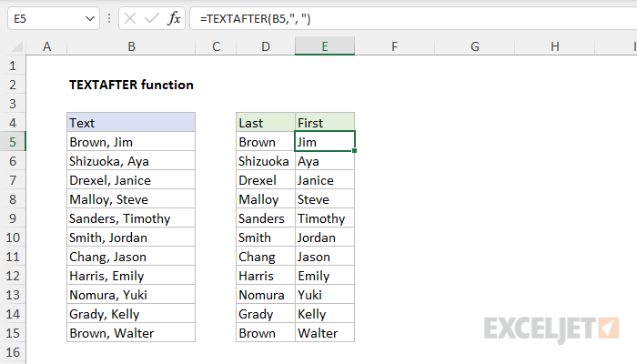
Task: Click the 'Text' header cell
Action: (x=131, y=123)
